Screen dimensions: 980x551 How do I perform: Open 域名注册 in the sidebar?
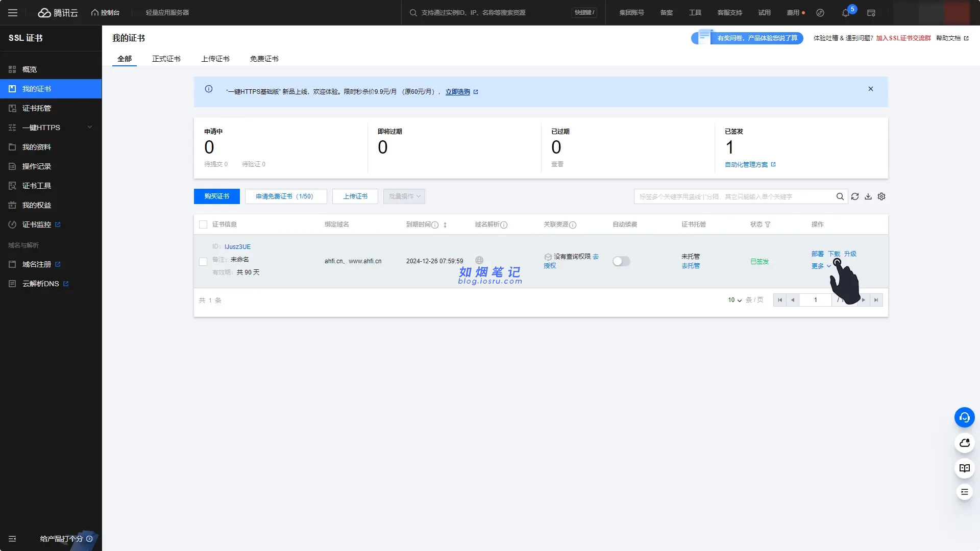[x=51, y=264]
